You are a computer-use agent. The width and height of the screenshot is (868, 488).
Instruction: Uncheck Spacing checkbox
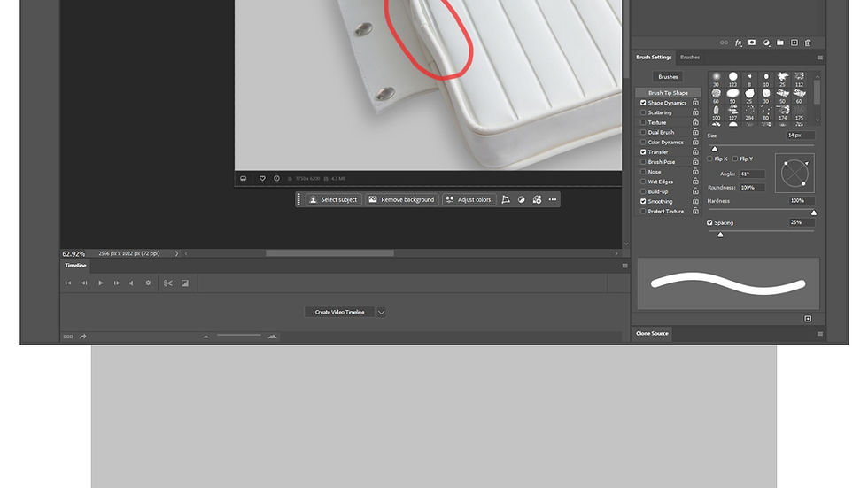pos(709,222)
